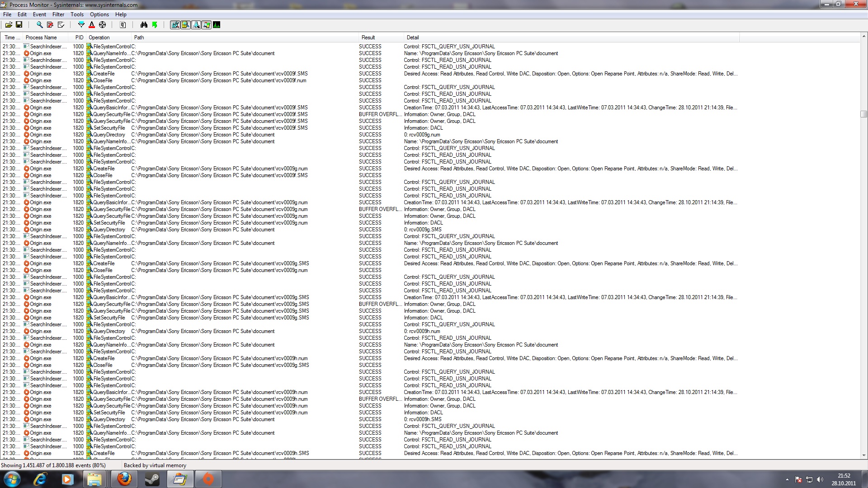Click the Open file toolbar icon
The height and width of the screenshot is (488, 868).
(x=9, y=25)
